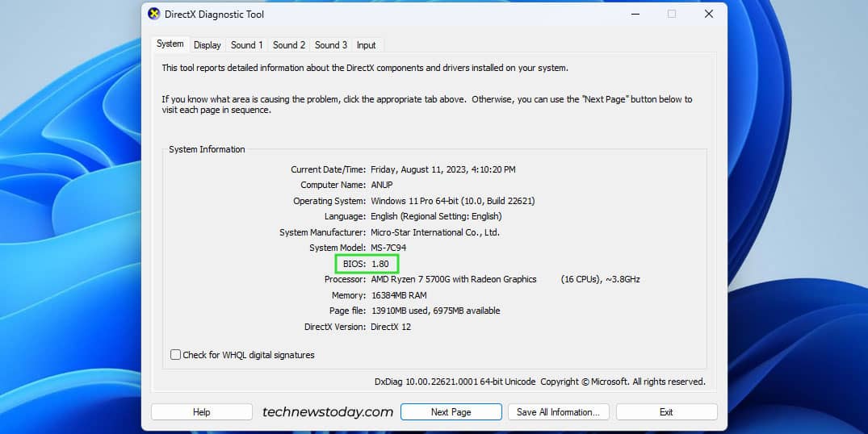868x434 pixels.
Task: Select the System tab
Action: point(170,44)
